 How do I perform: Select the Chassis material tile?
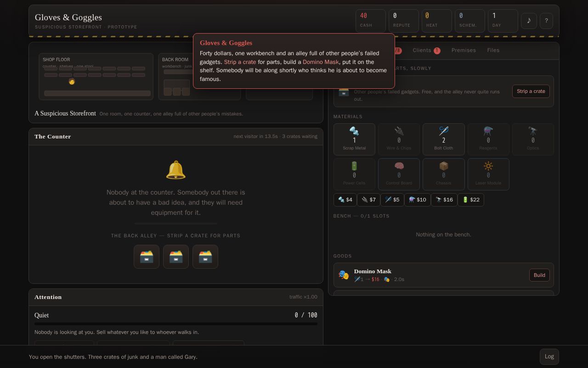(x=444, y=174)
